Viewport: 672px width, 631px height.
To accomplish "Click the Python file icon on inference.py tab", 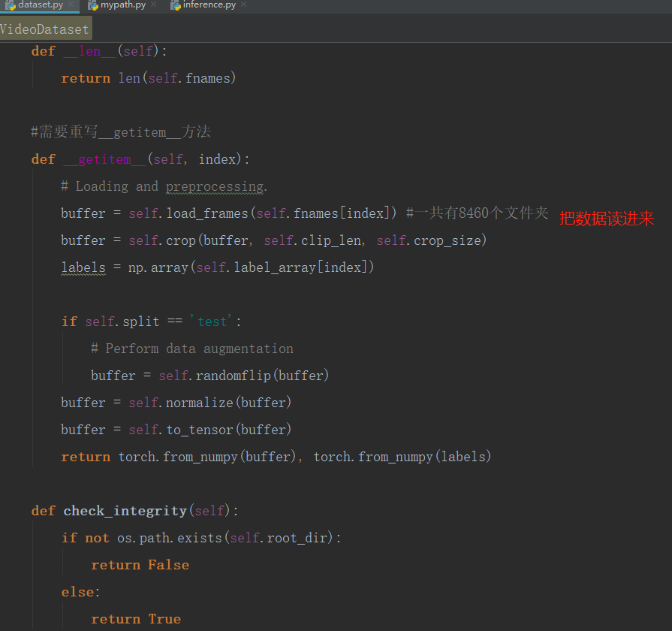I will (x=175, y=5).
